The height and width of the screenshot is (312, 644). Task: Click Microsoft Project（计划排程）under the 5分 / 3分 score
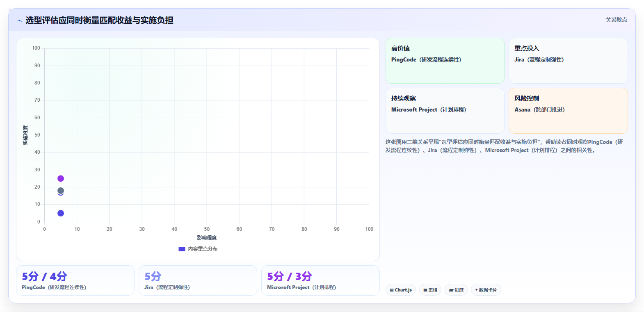coord(301,287)
